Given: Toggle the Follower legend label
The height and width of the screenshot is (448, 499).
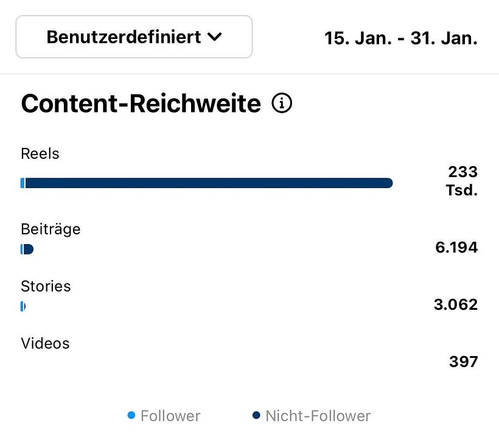Looking at the screenshot, I should coord(170,416).
